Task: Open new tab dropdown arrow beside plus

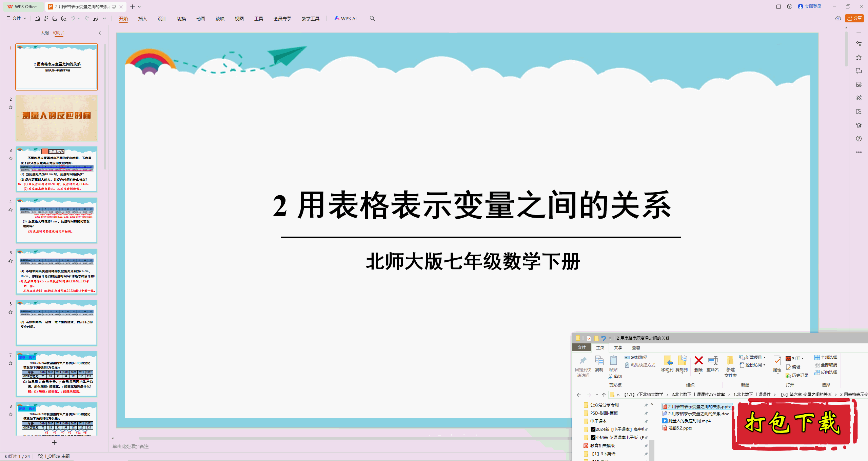Action: (x=139, y=7)
